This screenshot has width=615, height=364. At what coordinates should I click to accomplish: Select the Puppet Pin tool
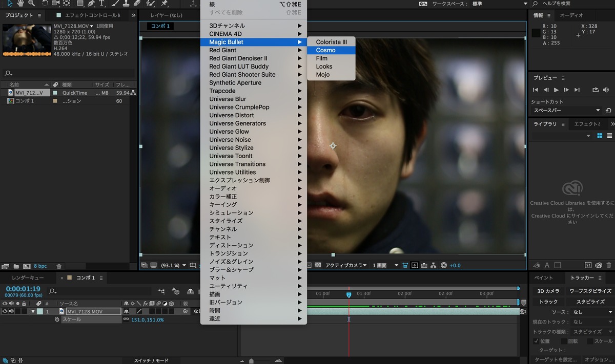(164, 3)
